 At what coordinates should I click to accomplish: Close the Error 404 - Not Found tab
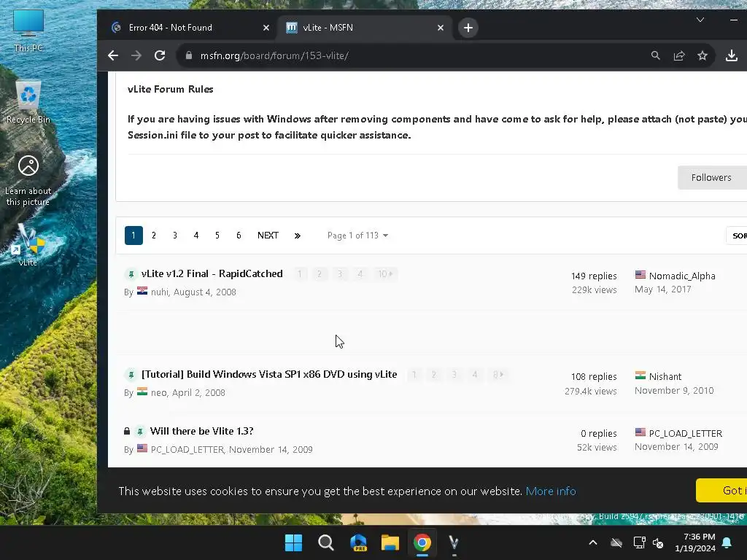coord(266,28)
